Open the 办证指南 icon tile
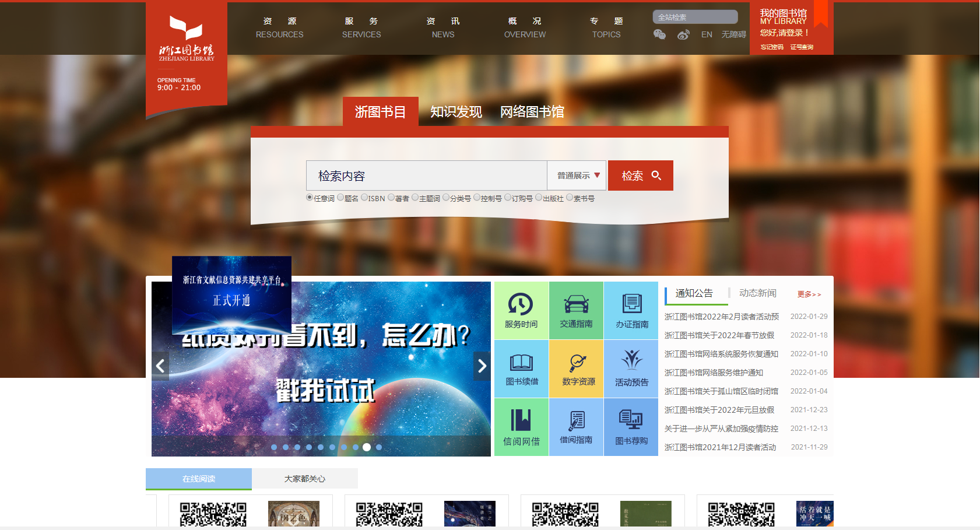Viewport: 980px width, 530px height. (631, 310)
